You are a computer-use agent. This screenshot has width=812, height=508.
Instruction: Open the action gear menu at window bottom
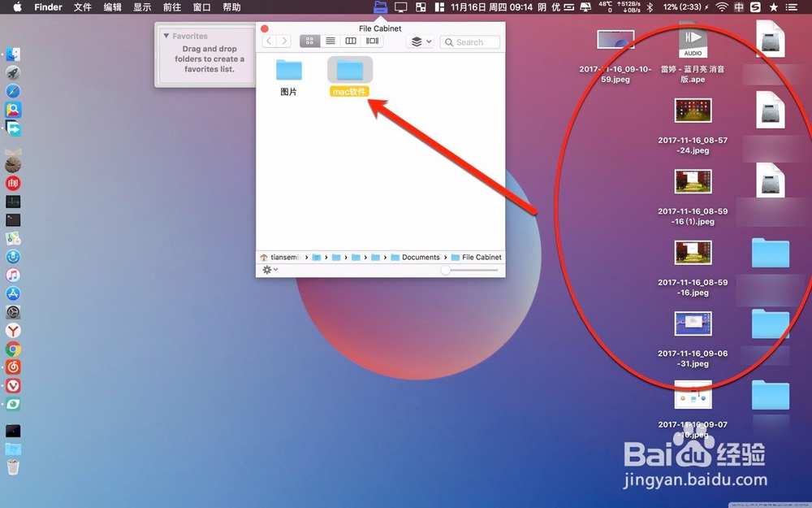[x=268, y=269]
